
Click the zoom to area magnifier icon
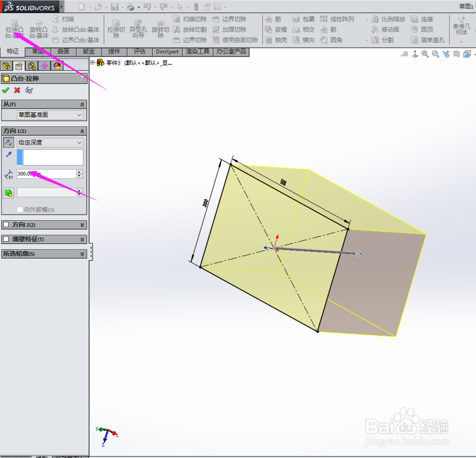[436, 54]
